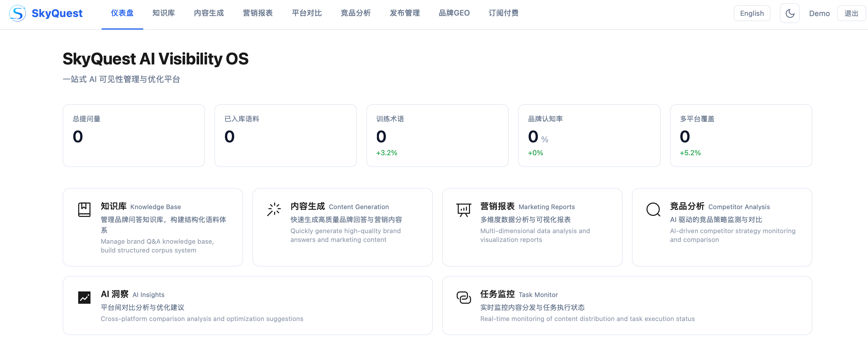
Task: Switch to the 发布管理 tab
Action: tap(405, 13)
